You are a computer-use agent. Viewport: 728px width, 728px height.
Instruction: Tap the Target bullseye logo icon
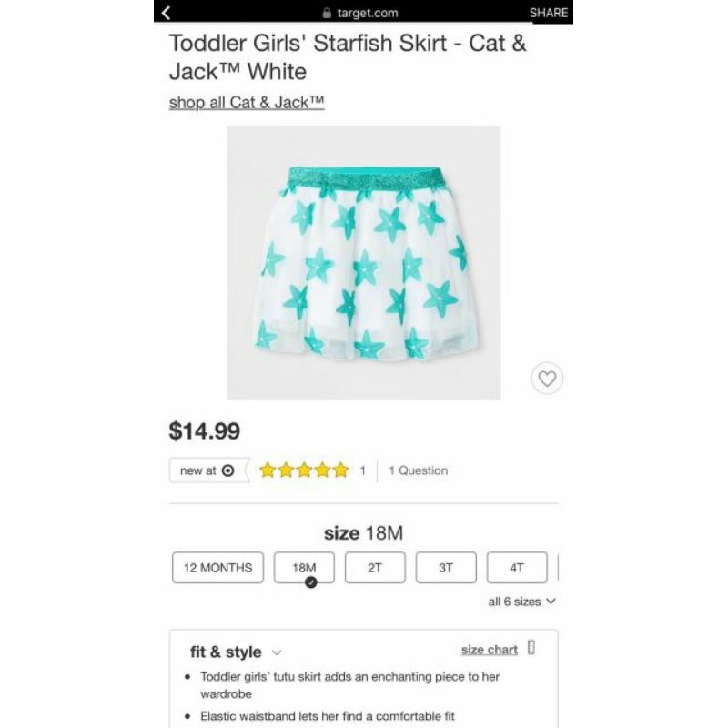click(227, 470)
